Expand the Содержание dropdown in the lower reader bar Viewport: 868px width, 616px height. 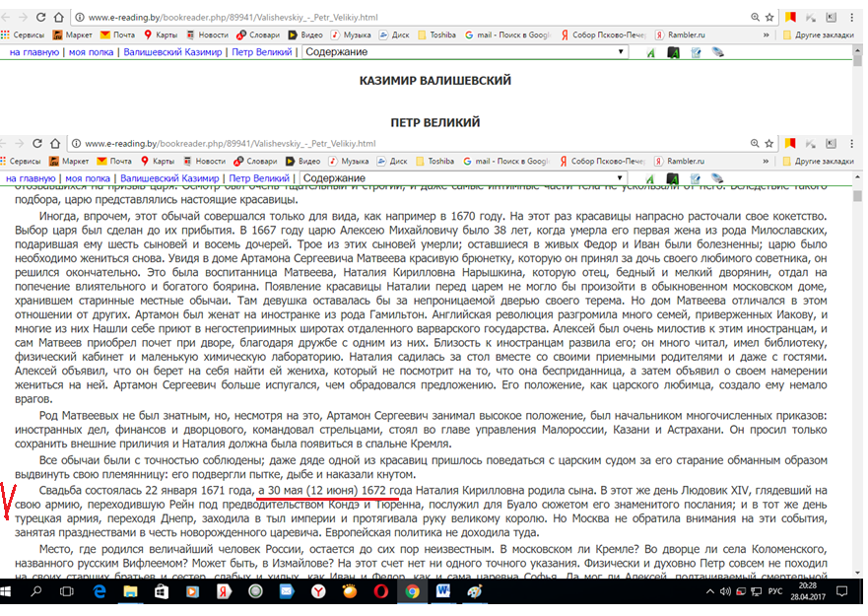(463, 178)
